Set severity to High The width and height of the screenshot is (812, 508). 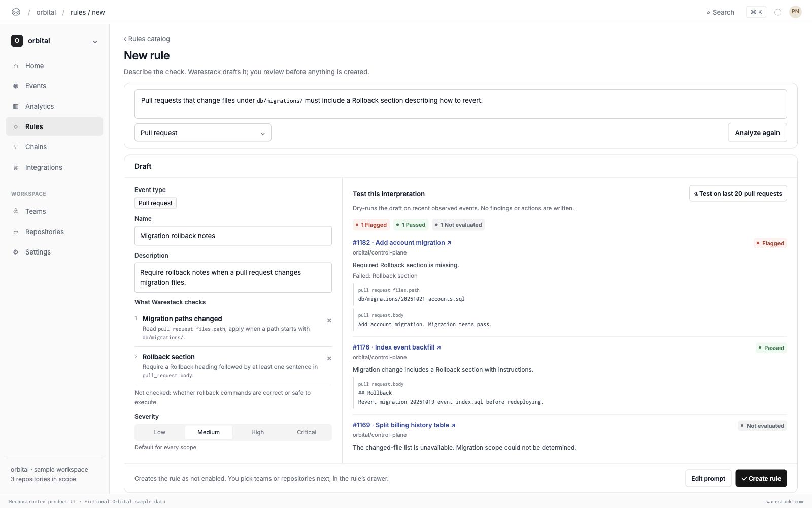coord(257,432)
